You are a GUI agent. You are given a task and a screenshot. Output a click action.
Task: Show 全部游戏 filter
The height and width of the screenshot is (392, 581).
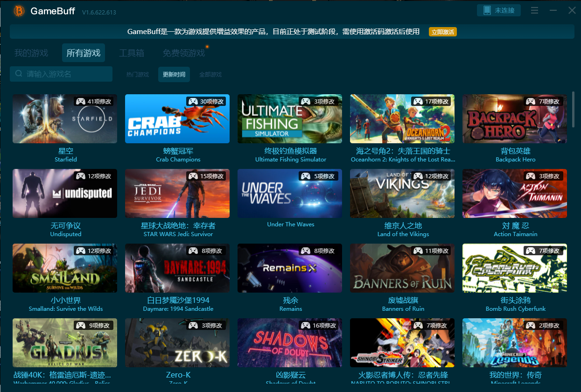click(210, 75)
